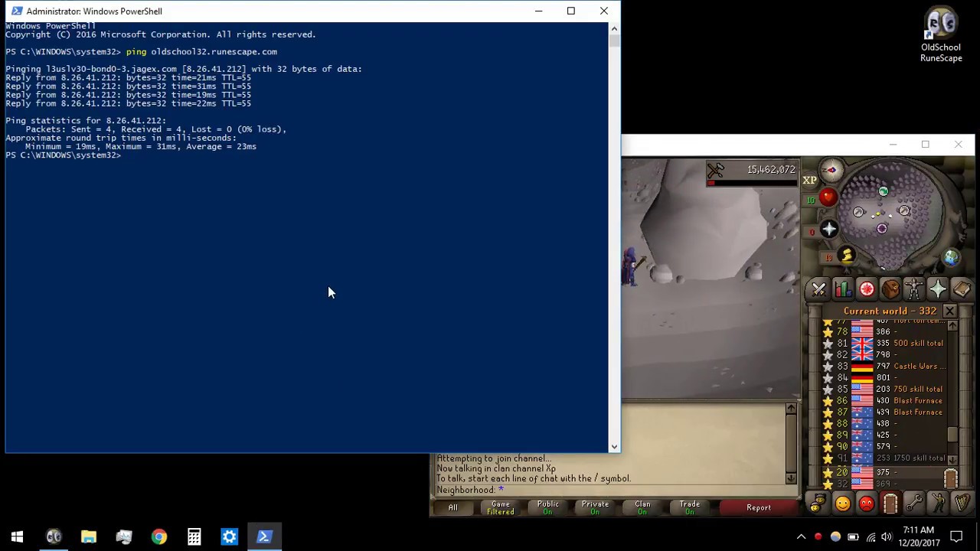This screenshot has width=980, height=551.
Task: Open the World Map globe icon
Action: pyautogui.click(x=951, y=259)
